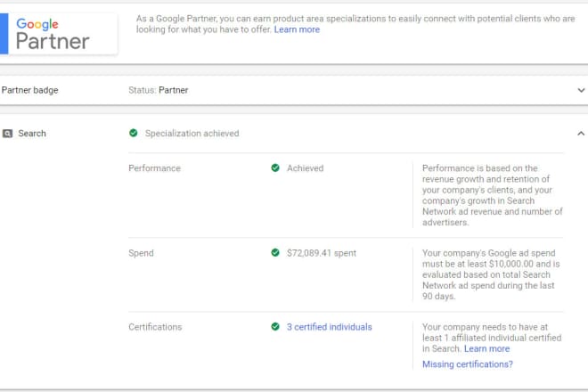The width and height of the screenshot is (588, 392).
Task: Click the Search section label
Action: tap(32, 133)
